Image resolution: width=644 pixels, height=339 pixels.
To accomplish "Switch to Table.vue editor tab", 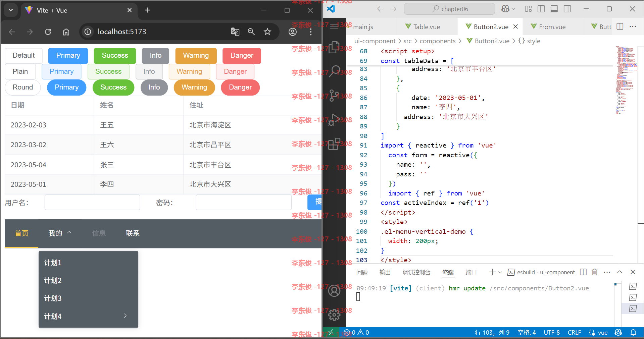I will [427, 27].
